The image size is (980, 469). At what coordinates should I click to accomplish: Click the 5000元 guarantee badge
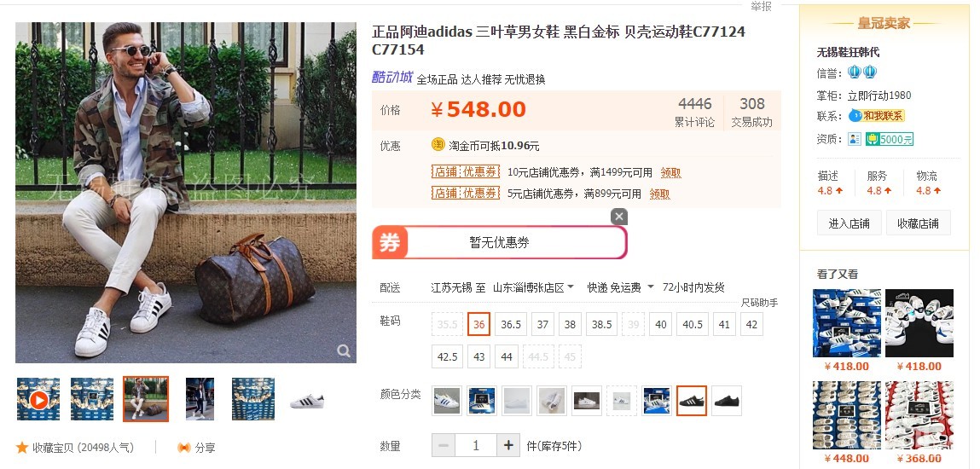(890, 139)
